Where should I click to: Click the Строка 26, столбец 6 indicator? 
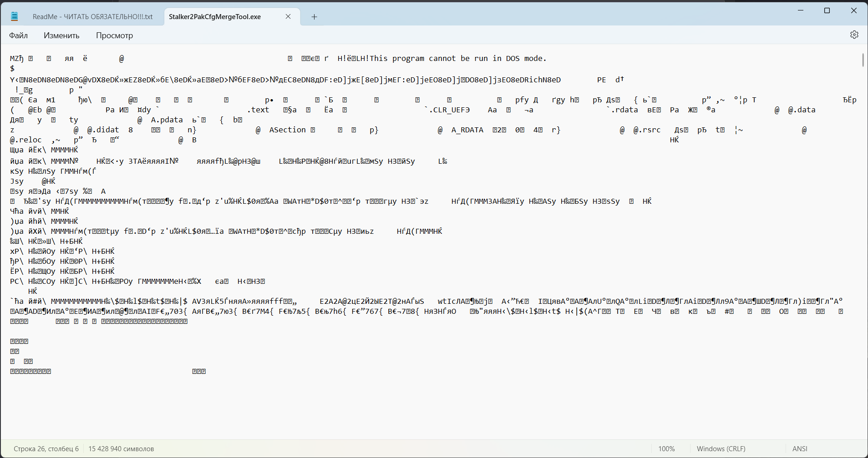pos(46,449)
